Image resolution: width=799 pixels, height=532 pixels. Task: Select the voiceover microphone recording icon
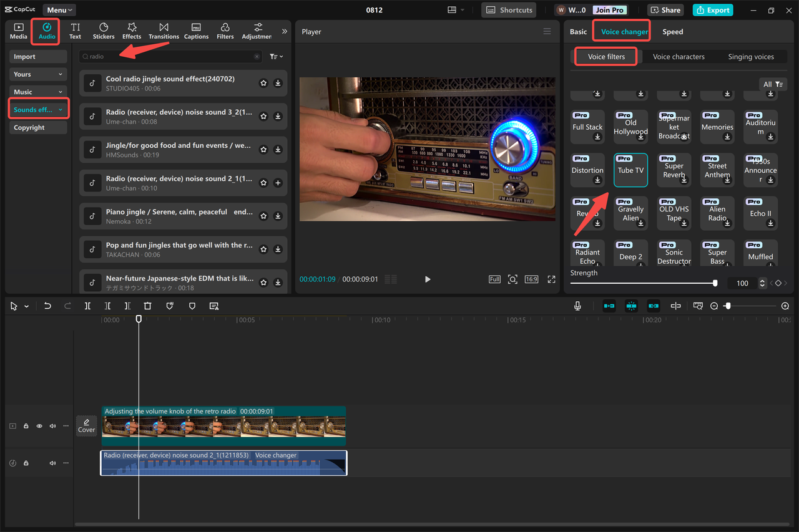point(577,306)
